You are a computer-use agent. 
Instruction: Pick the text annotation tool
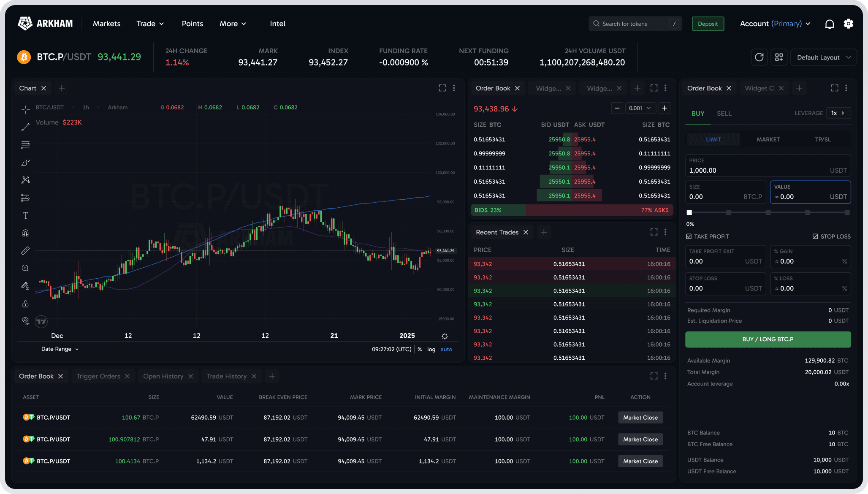click(25, 215)
